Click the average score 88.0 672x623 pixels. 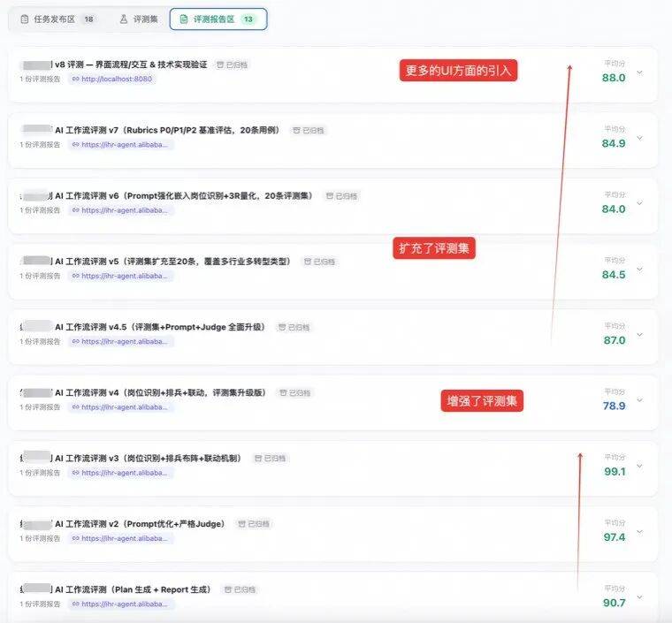pyautogui.click(x=614, y=78)
